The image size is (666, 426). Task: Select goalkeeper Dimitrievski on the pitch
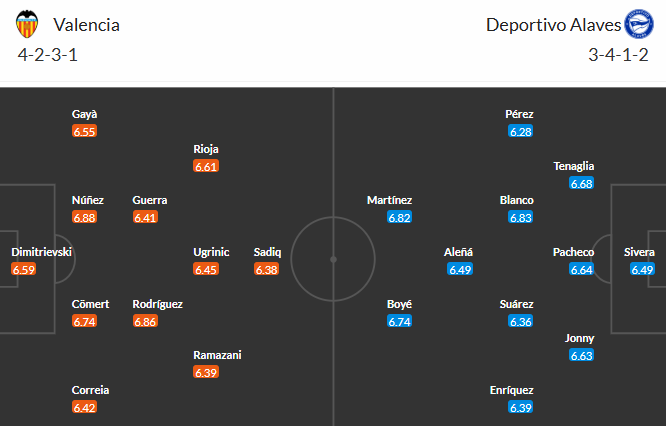(x=42, y=252)
